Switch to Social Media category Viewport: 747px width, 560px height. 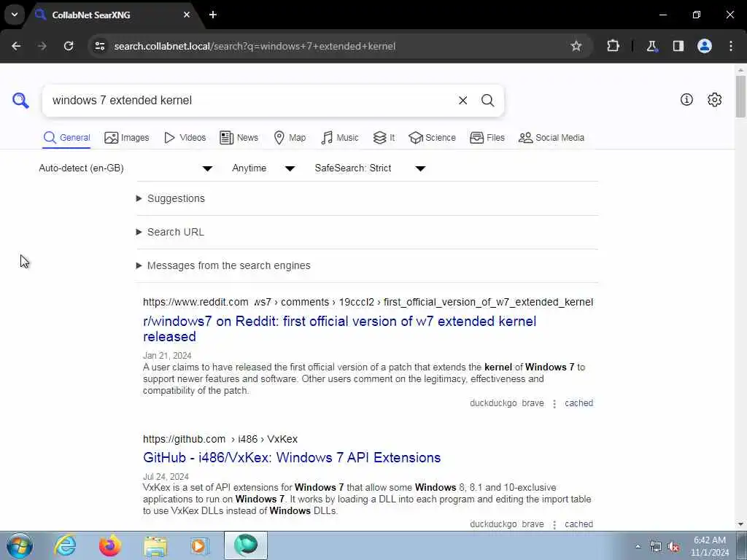(551, 138)
